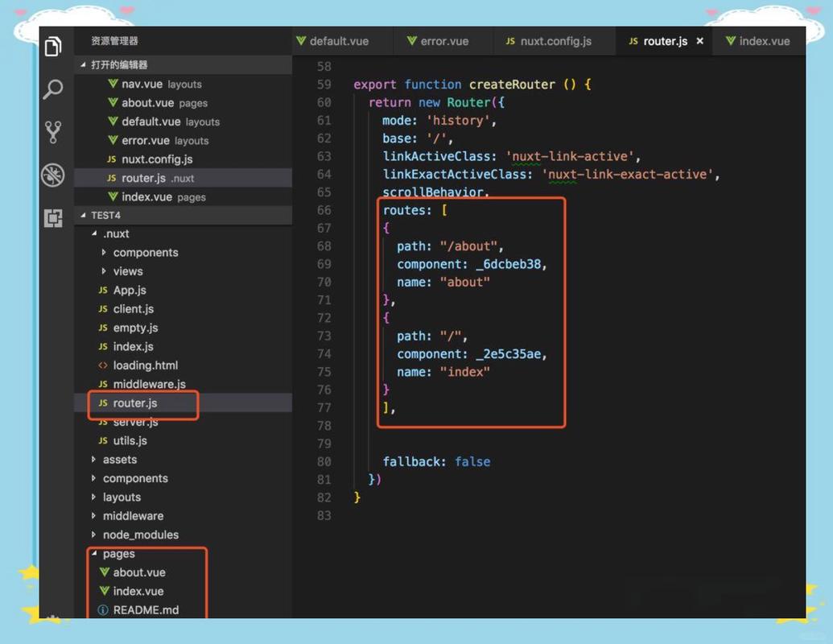Open middleware.js in the file tree
833x644 pixels.
(x=184, y=384)
